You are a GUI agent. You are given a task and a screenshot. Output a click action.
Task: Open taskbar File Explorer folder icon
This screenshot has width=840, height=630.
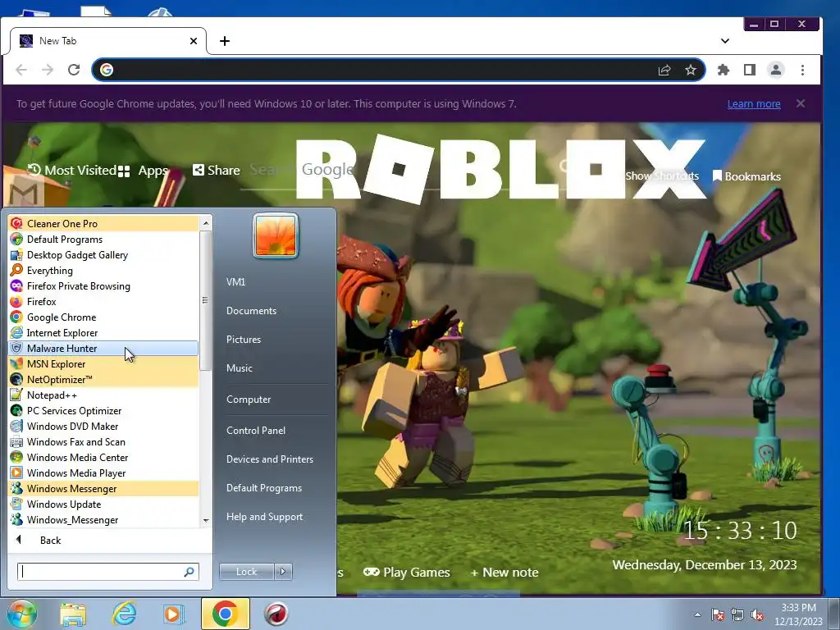tap(73, 614)
